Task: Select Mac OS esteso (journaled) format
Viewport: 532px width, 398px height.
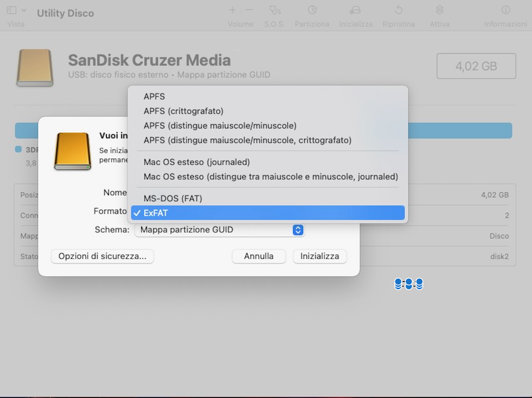Action: pos(197,162)
